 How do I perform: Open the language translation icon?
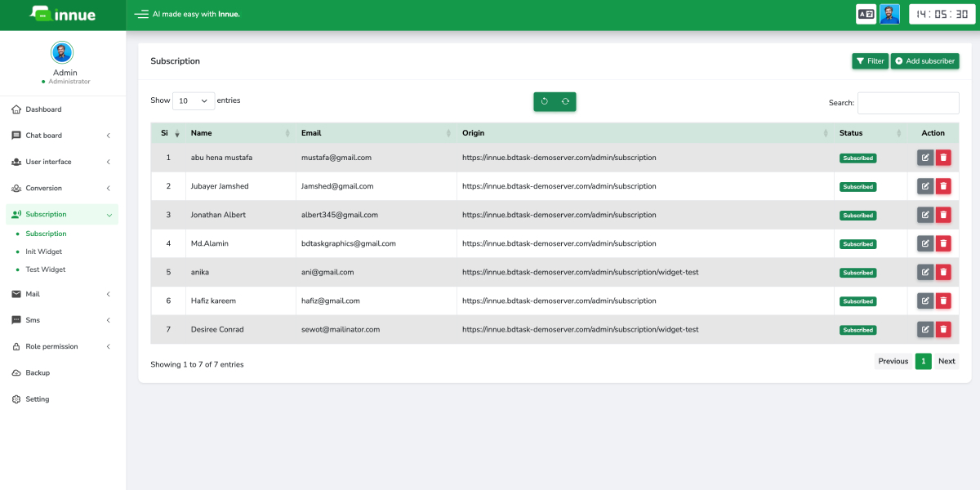coord(866,13)
